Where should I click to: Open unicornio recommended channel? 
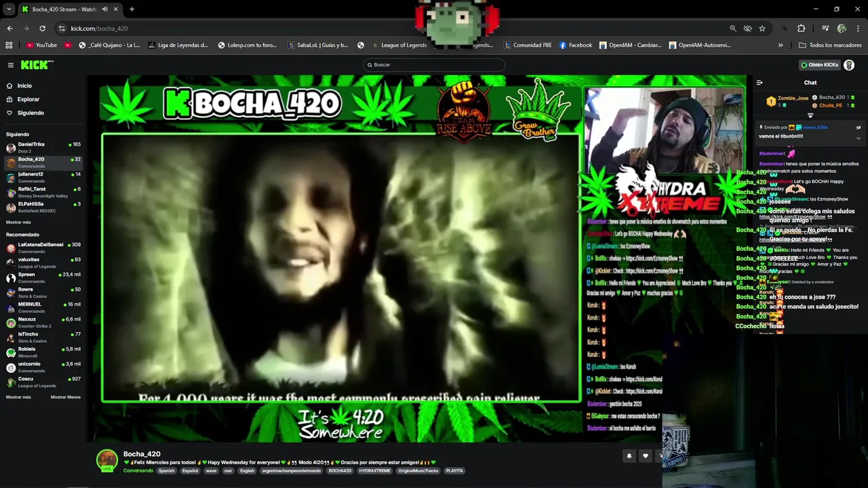pos(43,367)
